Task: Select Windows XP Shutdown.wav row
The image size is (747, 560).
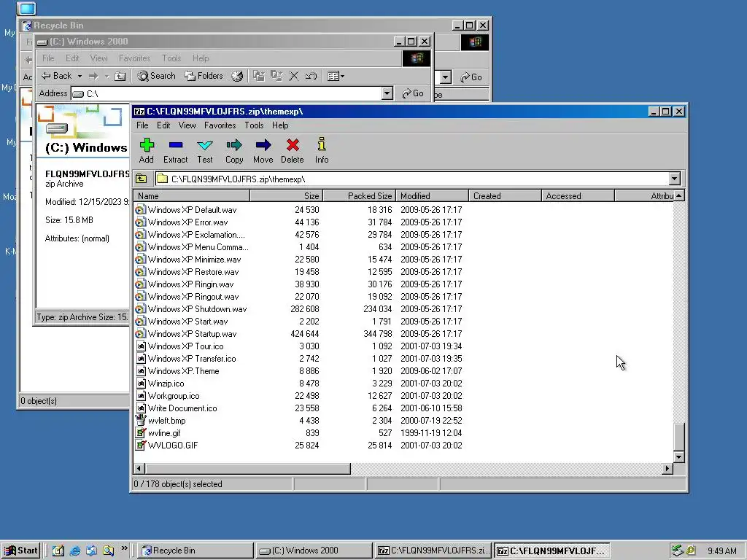Action: click(403, 309)
